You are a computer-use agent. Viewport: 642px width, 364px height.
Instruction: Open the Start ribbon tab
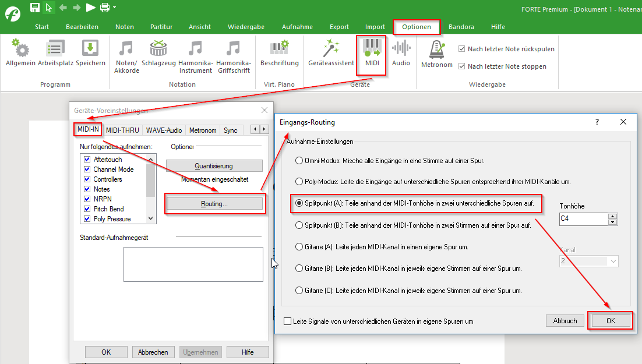point(42,27)
